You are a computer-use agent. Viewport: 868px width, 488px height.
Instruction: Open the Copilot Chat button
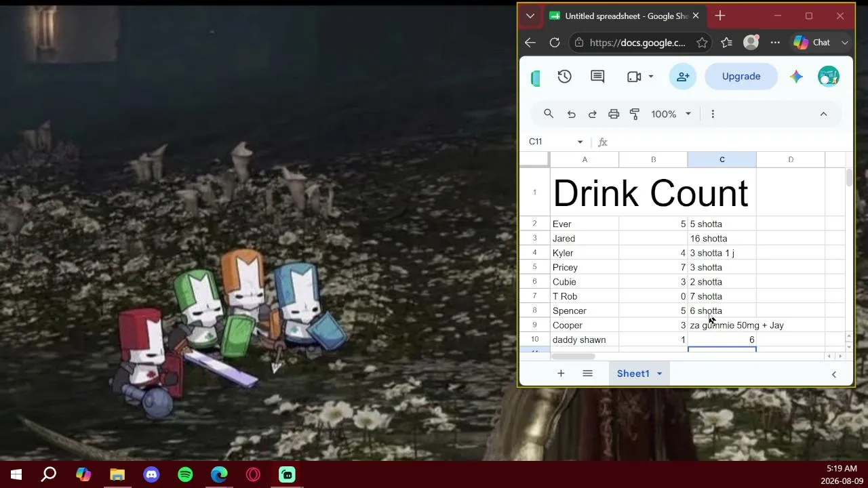[812, 43]
